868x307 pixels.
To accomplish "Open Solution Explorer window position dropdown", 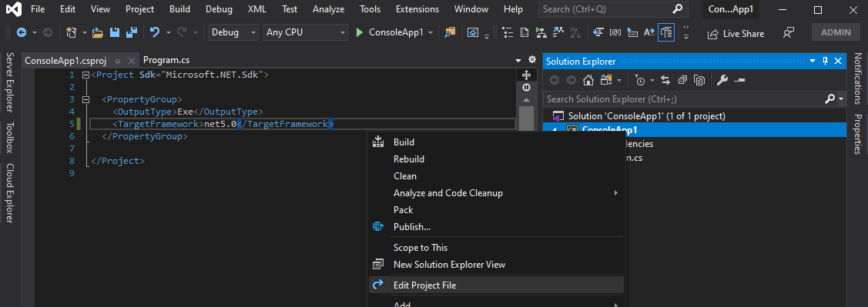I will 813,61.
